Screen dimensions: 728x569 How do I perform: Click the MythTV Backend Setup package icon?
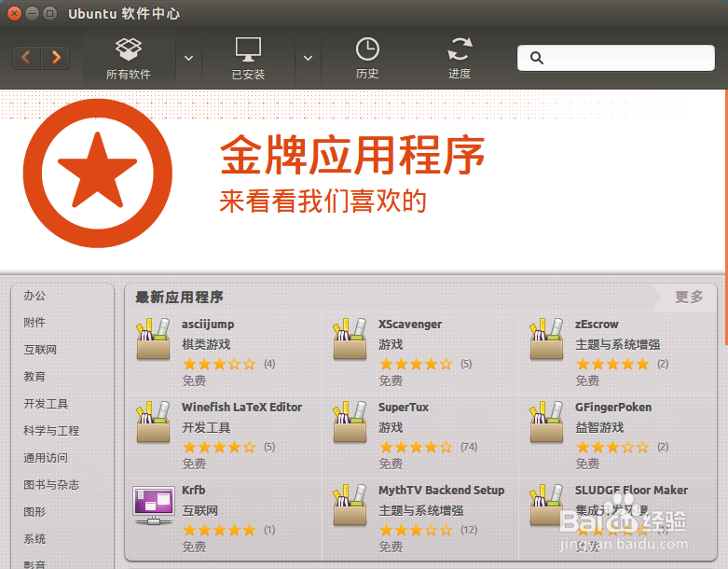350,505
